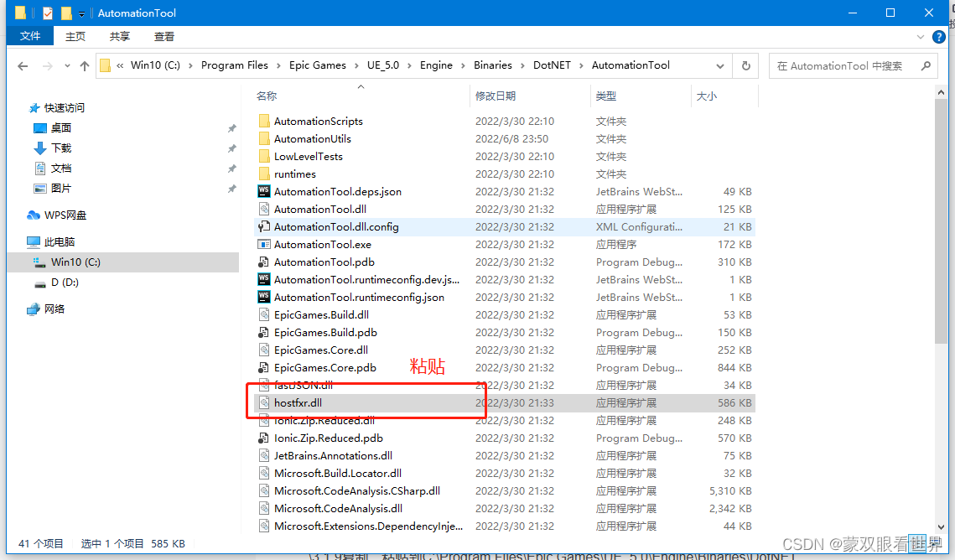Open 桌面 in the navigation pane

(61, 127)
